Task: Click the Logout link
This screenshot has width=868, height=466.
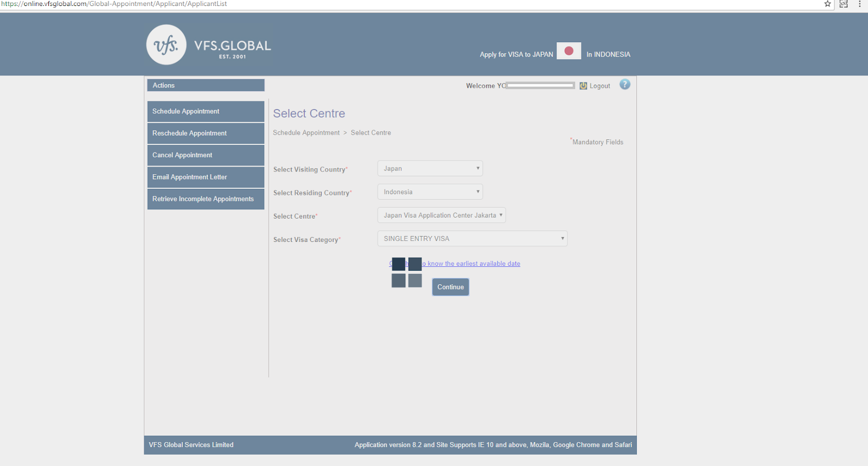Action: pyautogui.click(x=600, y=86)
